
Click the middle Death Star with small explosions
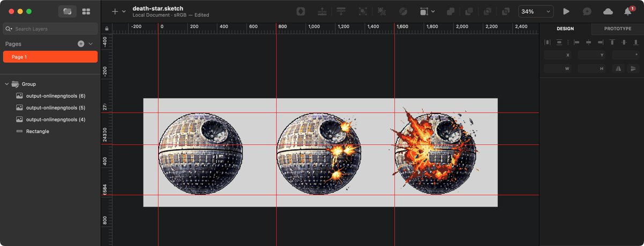[x=319, y=154]
